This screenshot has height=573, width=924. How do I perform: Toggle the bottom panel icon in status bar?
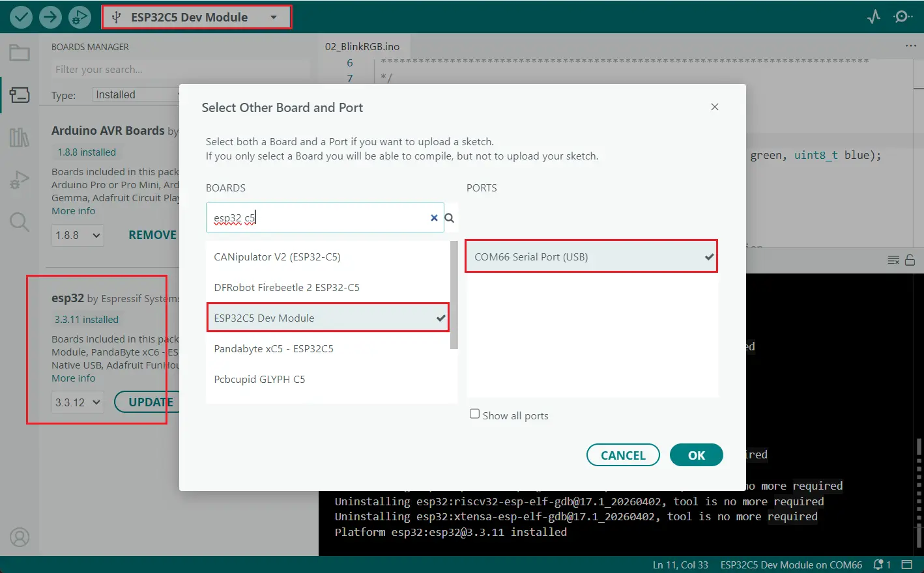click(x=906, y=565)
